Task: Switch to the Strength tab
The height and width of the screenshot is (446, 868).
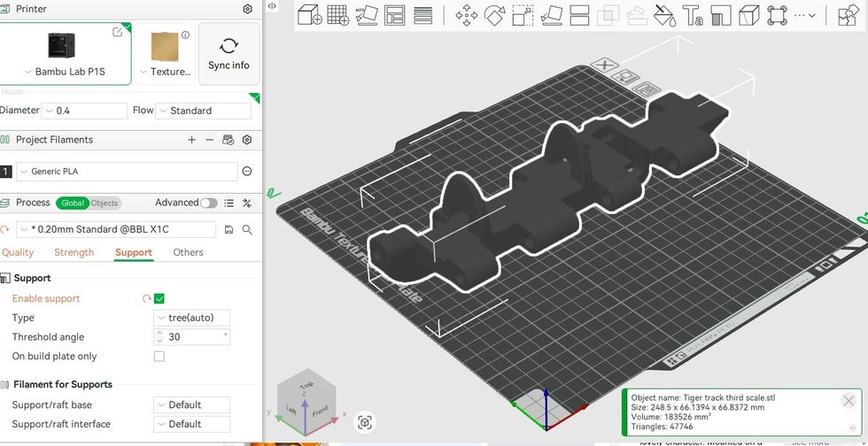Action: point(74,252)
